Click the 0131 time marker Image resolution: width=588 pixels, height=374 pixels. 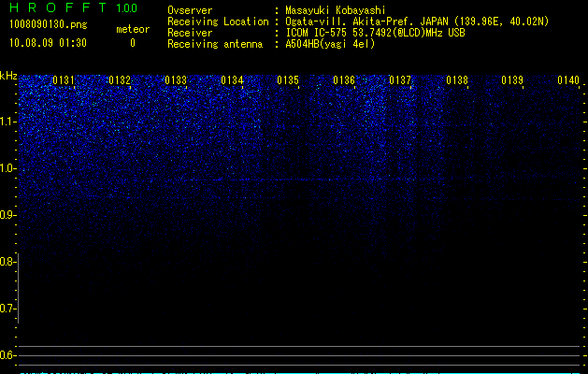pyautogui.click(x=64, y=80)
